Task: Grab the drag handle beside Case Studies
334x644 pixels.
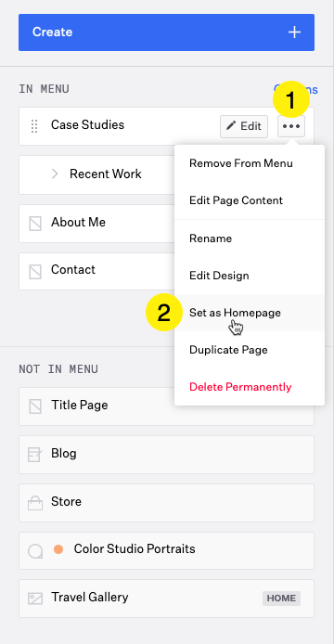Action: [34, 126]
